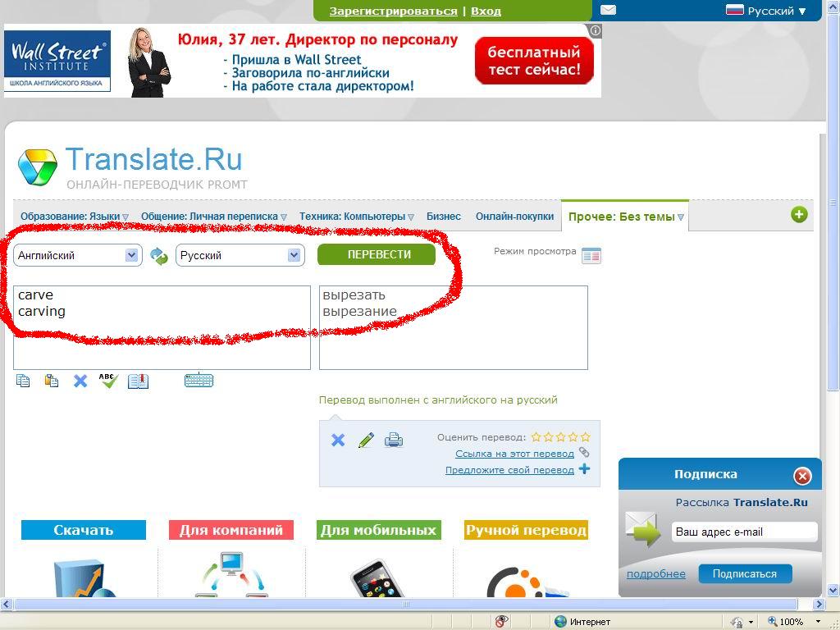Close the Подписка subscription popup
Image resolution: width=840 pixels, height=630 pixels.
tap(802, 476)
